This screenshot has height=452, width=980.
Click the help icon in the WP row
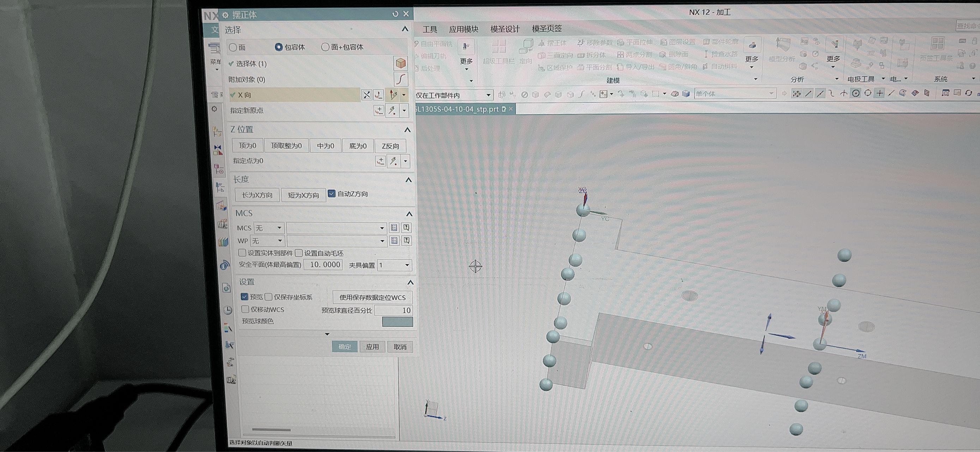407,241
